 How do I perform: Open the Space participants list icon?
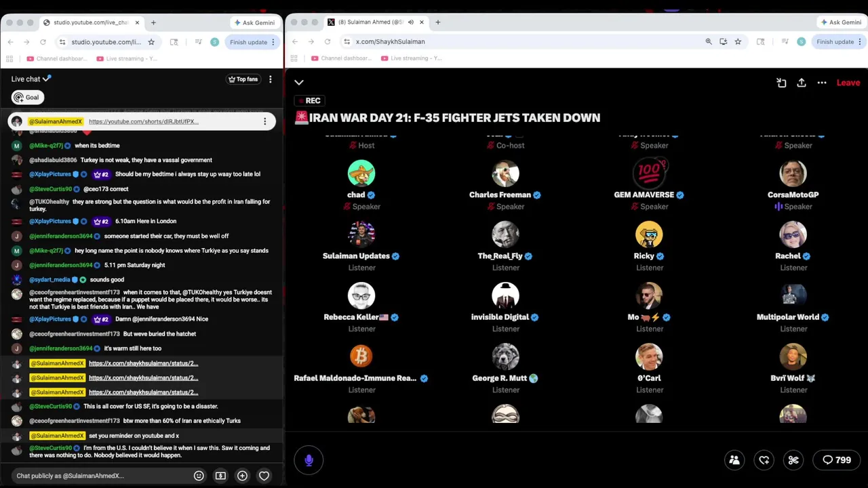tap(734, 460)
